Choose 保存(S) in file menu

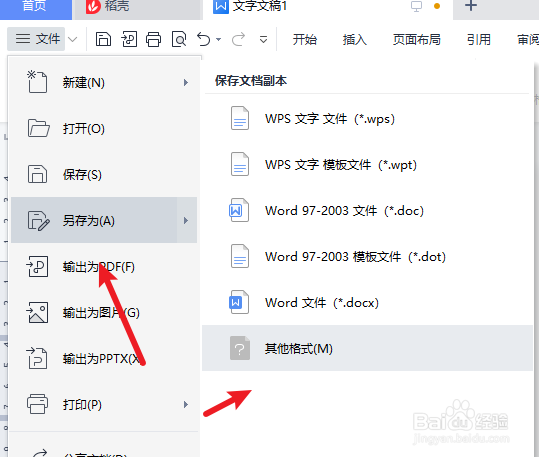click(104, 174)
